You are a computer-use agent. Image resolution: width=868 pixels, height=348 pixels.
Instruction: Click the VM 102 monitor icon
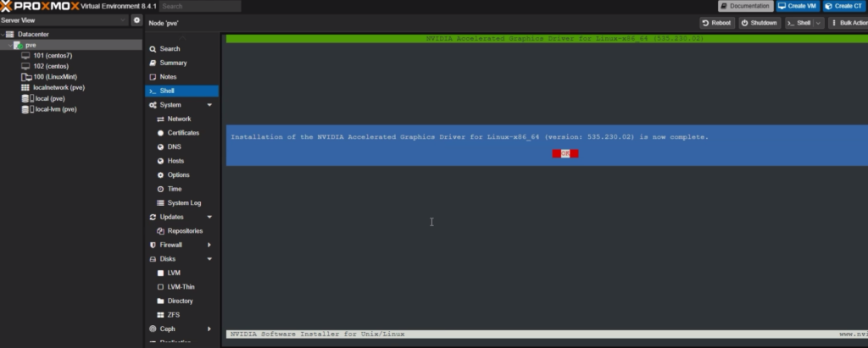coord(25,66)
